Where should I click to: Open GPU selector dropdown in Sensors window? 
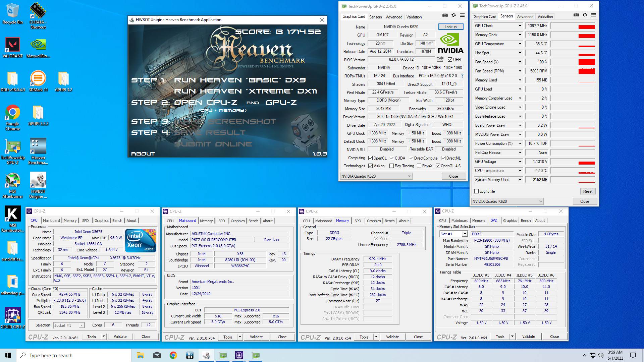[507, 201]
